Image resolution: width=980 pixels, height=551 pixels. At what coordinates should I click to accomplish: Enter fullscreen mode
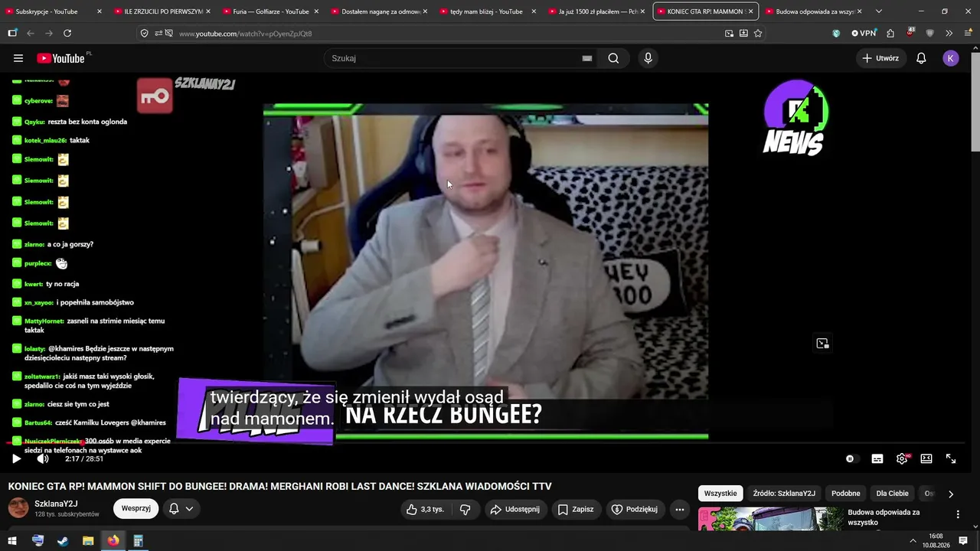click(951, 458)
